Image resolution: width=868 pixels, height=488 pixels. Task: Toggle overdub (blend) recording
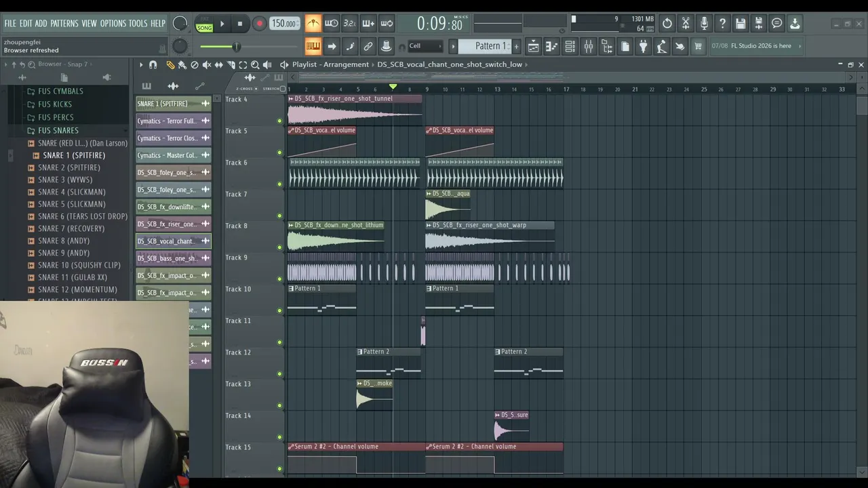pos(368,23)
